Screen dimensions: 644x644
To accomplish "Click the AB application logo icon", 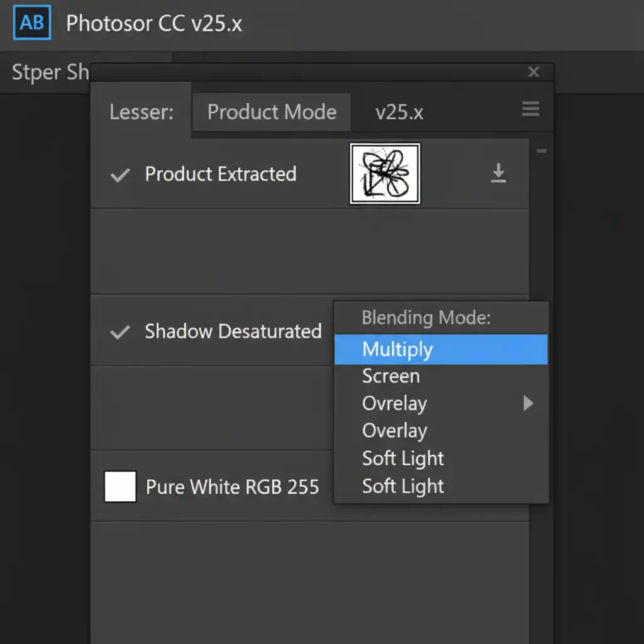I will (x=32, y=23).
